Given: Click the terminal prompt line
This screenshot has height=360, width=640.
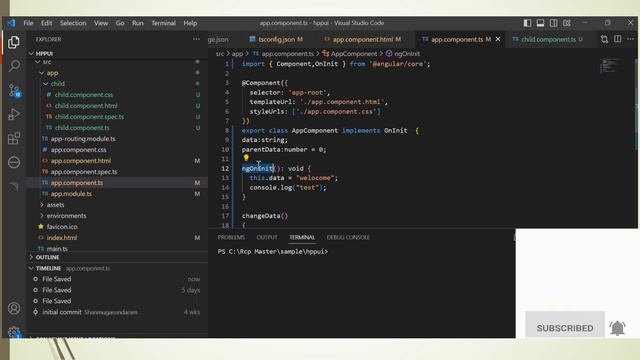Looking at the screenshot, I should click(x=273, y=251).
